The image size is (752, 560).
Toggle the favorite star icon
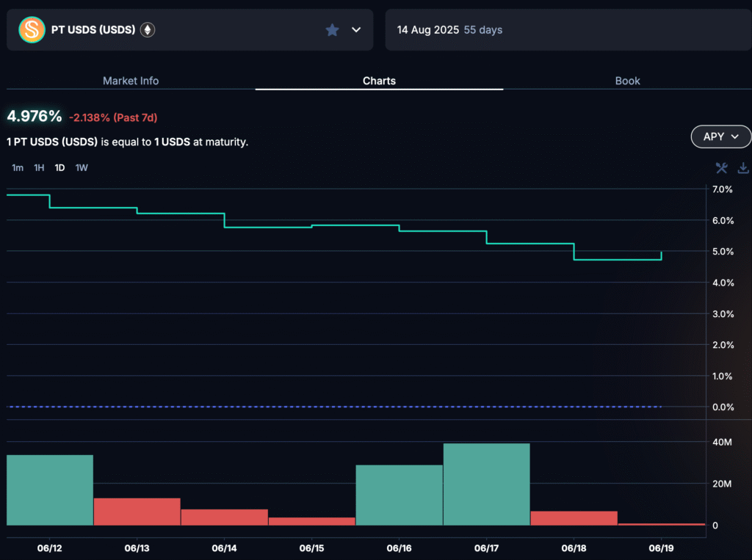click(332, 30)
